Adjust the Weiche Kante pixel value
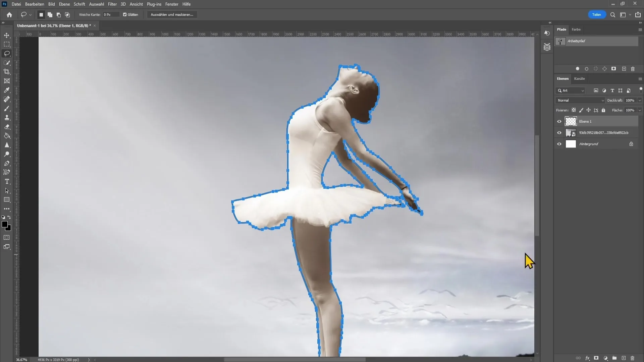 pyautogui.click(x=110, y=15)
